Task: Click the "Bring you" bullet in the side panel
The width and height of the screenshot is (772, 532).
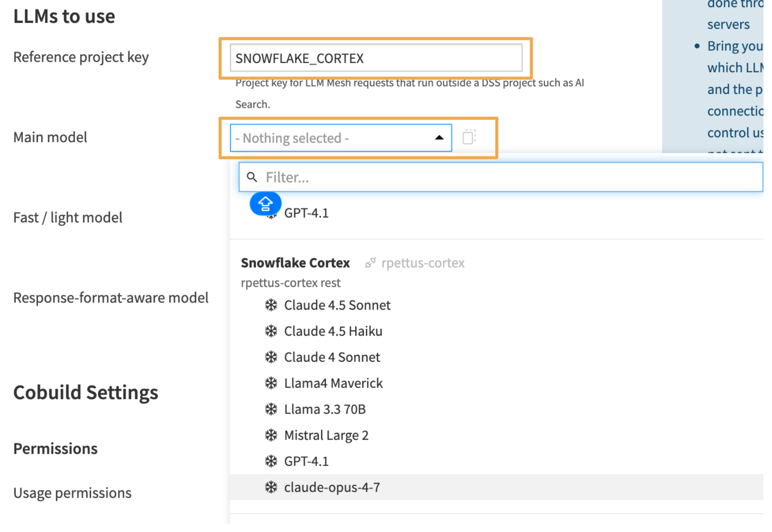Action: click(735, 46)
